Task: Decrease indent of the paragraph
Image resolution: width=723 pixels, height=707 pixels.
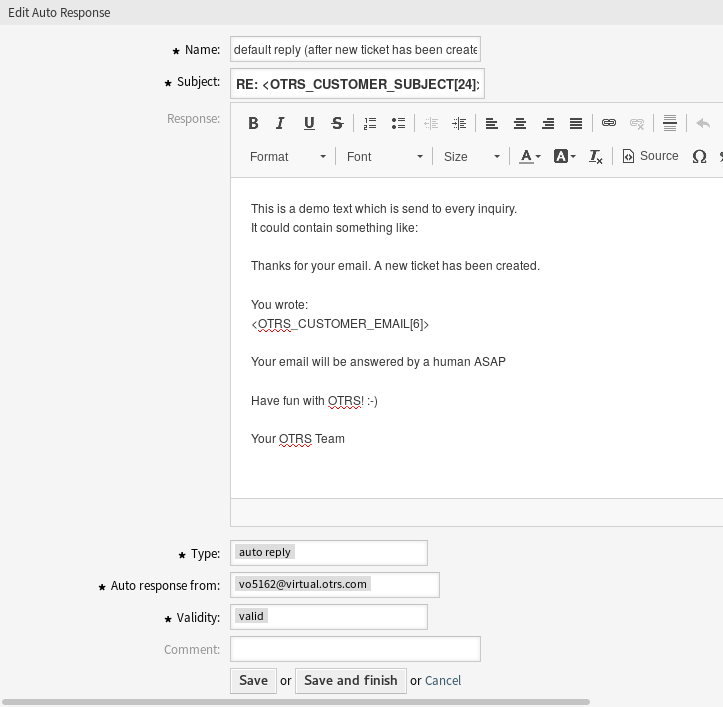Action: coord(431,123)
